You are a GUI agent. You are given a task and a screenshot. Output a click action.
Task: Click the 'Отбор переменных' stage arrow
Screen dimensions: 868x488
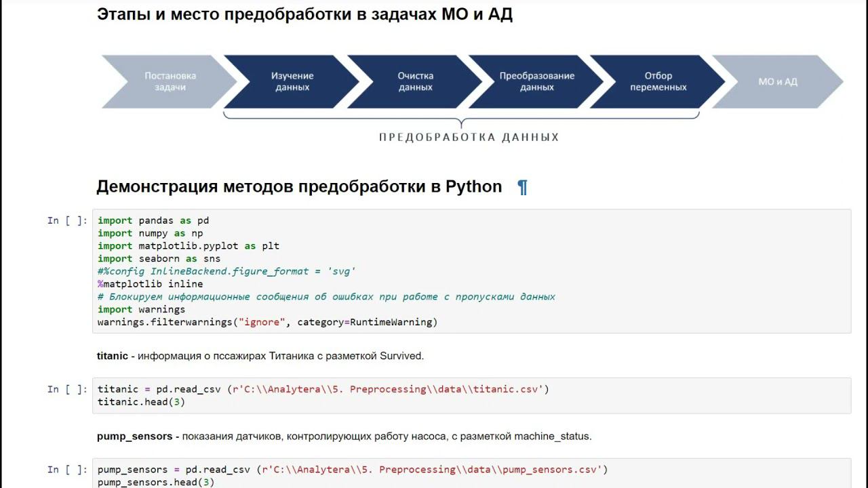[x=658, y=81]
